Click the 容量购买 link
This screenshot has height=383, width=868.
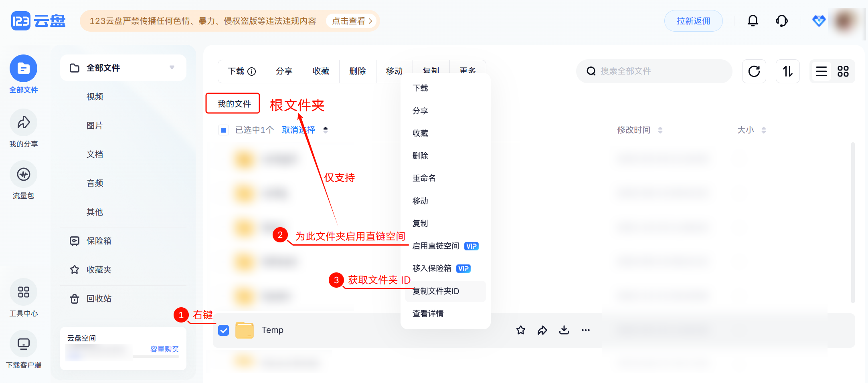[164, 349]
